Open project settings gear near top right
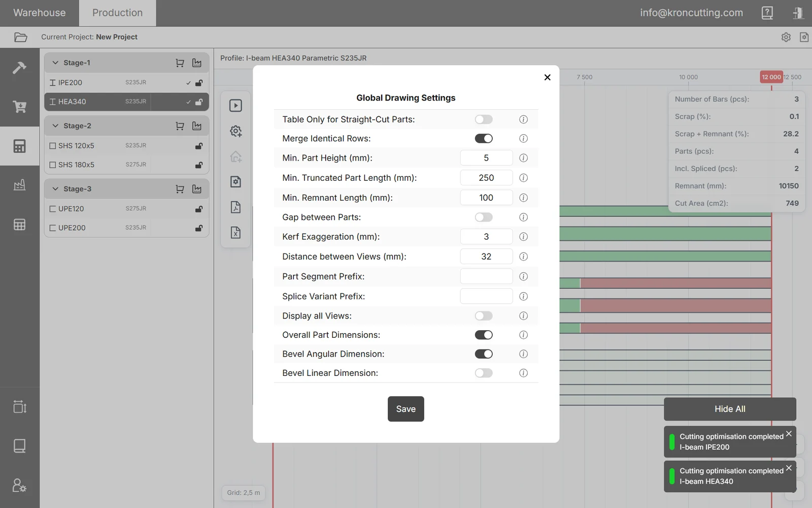812x508 pixels. (x=786, y=37)
